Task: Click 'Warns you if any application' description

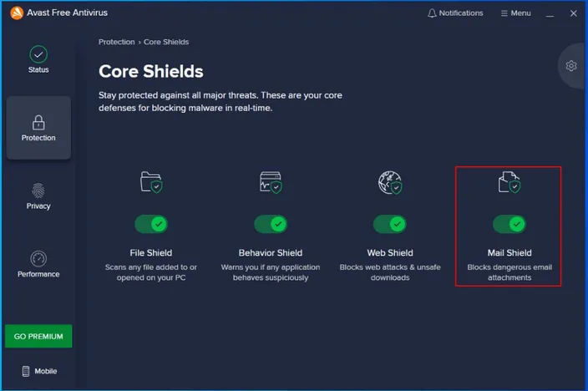Action: (x=271, y=272)
